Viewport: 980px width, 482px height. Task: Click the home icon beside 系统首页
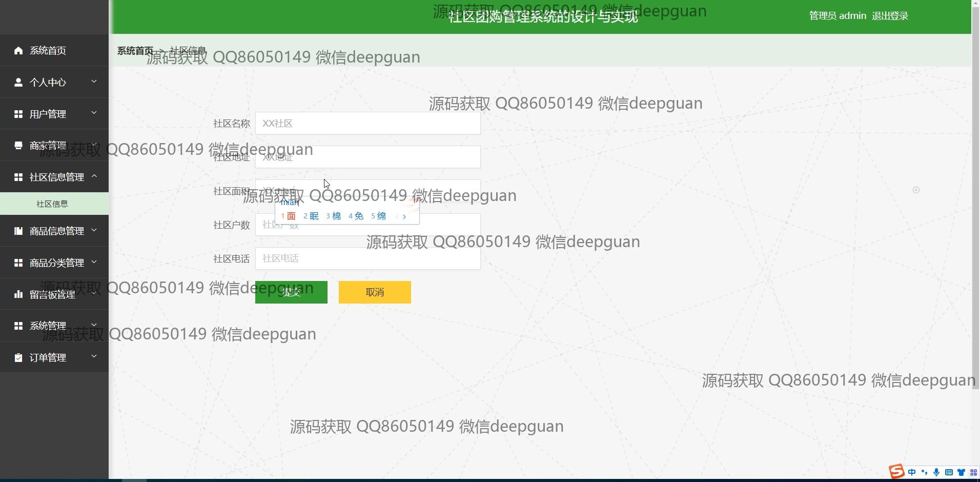pos(18,50)
